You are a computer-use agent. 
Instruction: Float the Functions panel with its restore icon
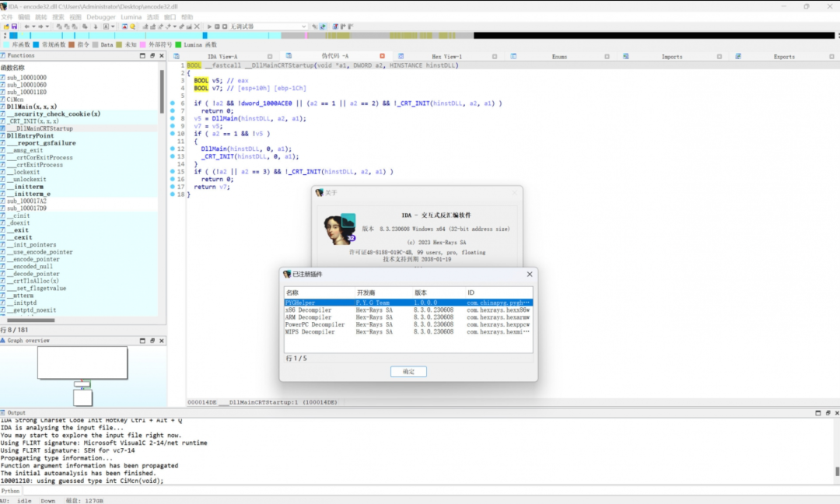[x=152, y=56]
